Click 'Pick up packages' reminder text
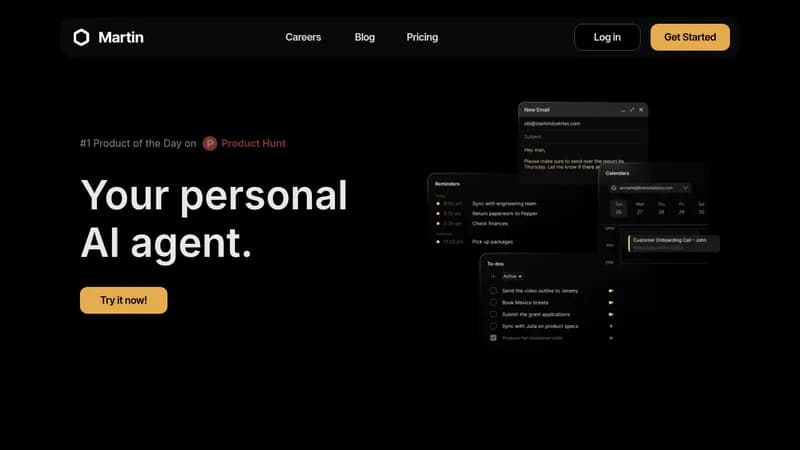 492,242
